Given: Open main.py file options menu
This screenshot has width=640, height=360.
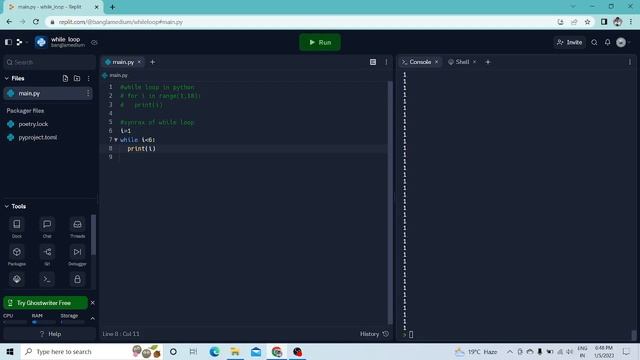Looking at the screenshot, I should tap(88, 93).
